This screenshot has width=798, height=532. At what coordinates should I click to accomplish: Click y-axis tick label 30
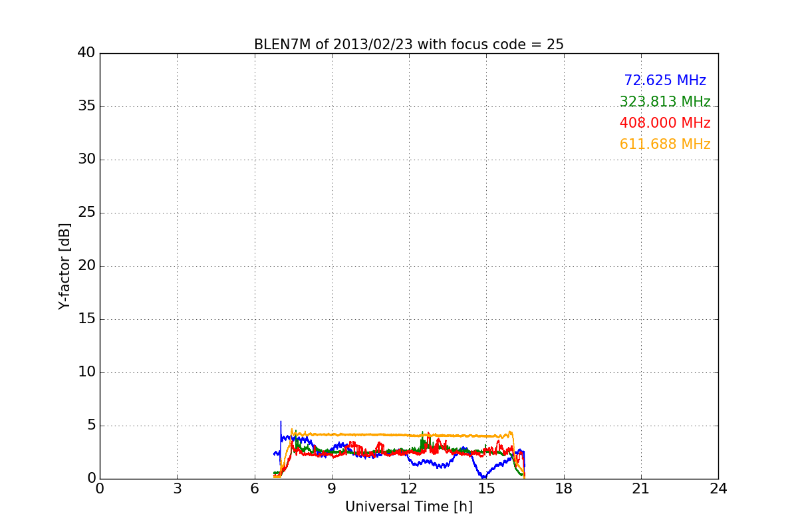pyautogui.click(x=86, y=160)
